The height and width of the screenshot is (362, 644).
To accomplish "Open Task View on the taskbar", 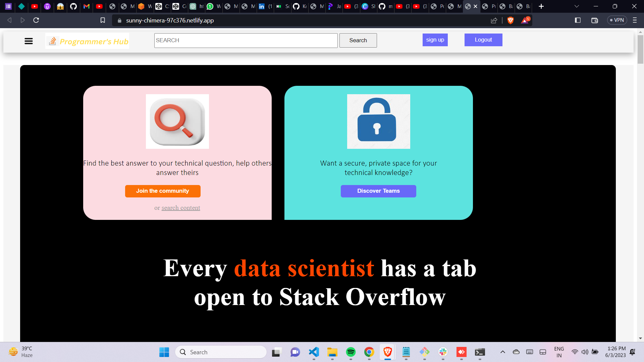I will pyautogui.click(x=276, y=352).
